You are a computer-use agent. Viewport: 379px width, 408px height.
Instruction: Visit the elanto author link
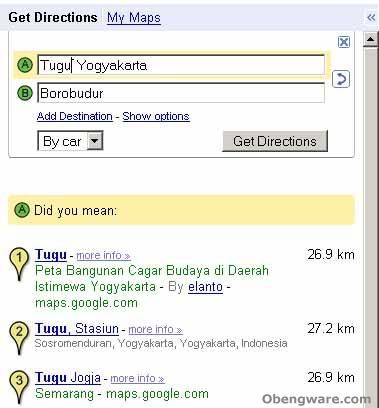pos(205,287)
